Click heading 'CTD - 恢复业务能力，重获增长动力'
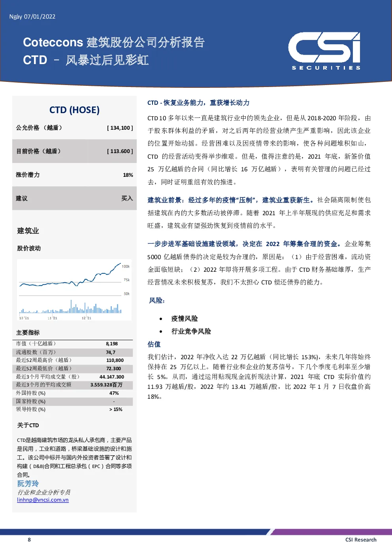The width and height of the screenshot is (392, 555). click(x=198, y=103)
